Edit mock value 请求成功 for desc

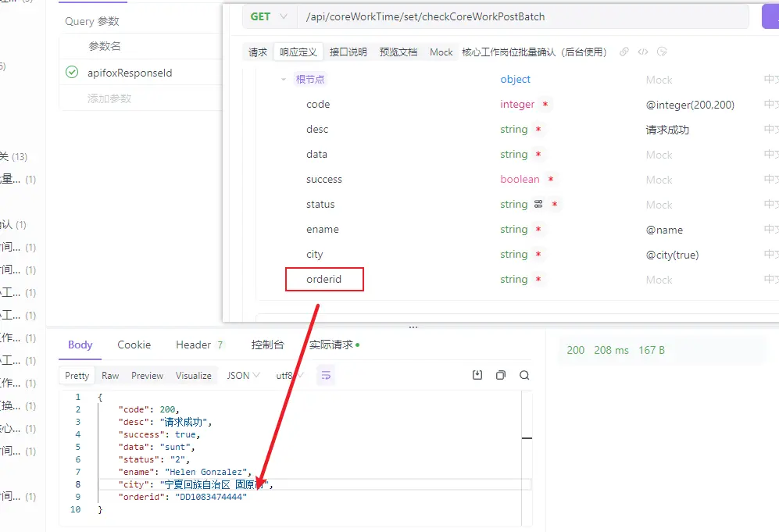667,130
